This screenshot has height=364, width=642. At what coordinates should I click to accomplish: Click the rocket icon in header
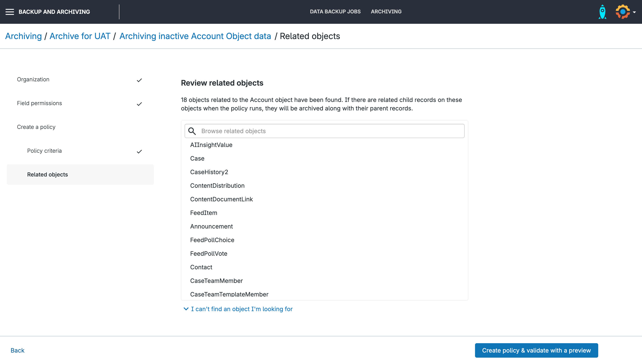602,12
